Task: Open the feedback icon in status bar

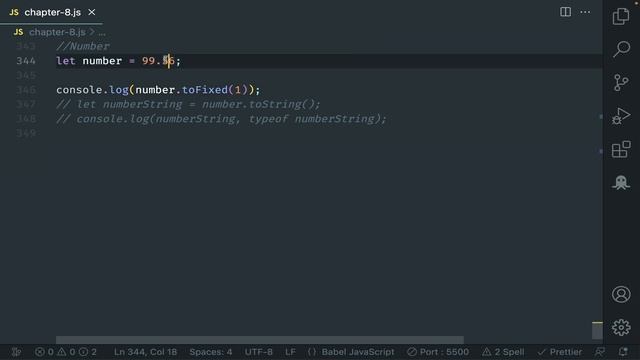Action: click(x=600, y=352)
